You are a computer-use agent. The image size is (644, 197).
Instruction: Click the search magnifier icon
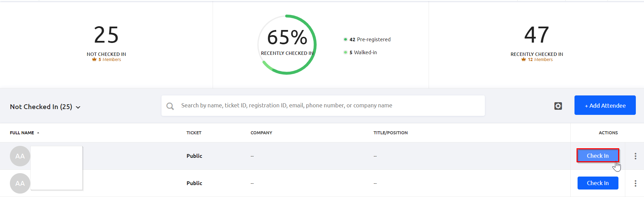(170, 106)
